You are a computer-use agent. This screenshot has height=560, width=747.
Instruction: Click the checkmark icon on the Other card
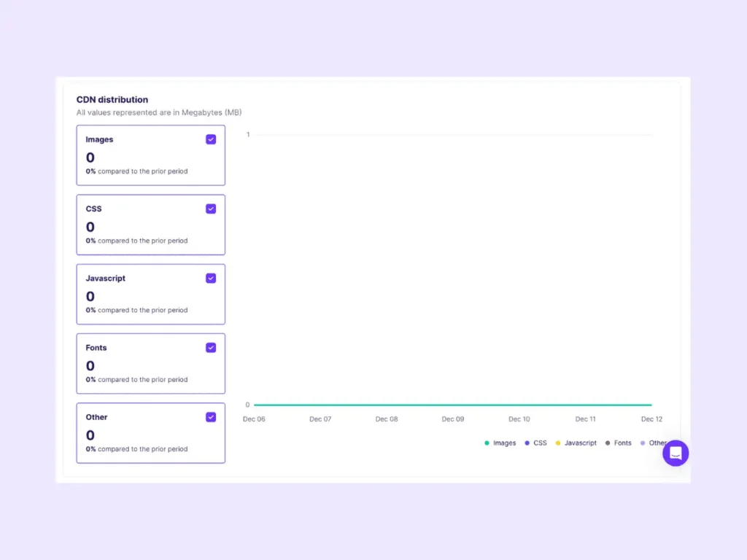click(x=211, y=416)
